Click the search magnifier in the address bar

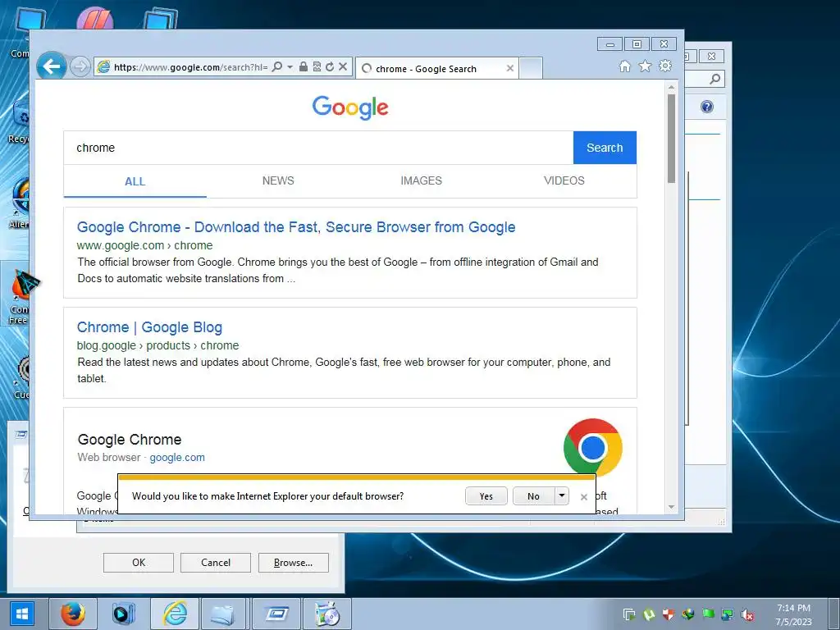pos(277,67)
